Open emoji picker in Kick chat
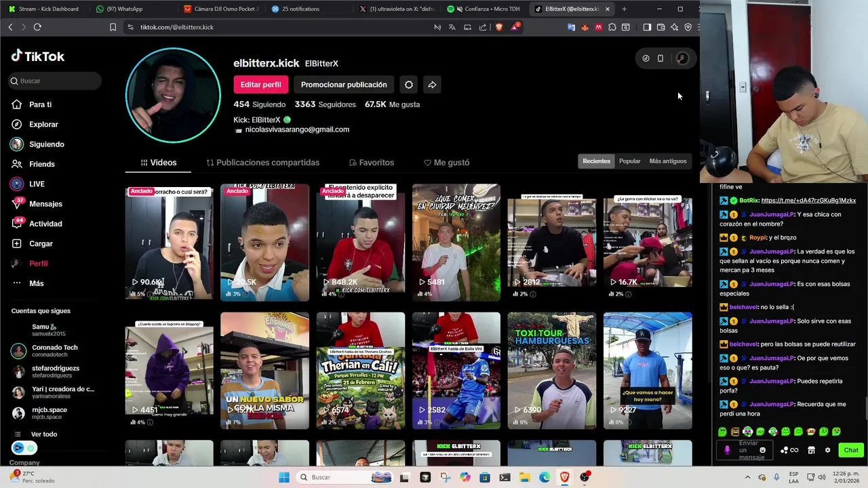This screenshot has width=868, height=488. pos(762,450)
